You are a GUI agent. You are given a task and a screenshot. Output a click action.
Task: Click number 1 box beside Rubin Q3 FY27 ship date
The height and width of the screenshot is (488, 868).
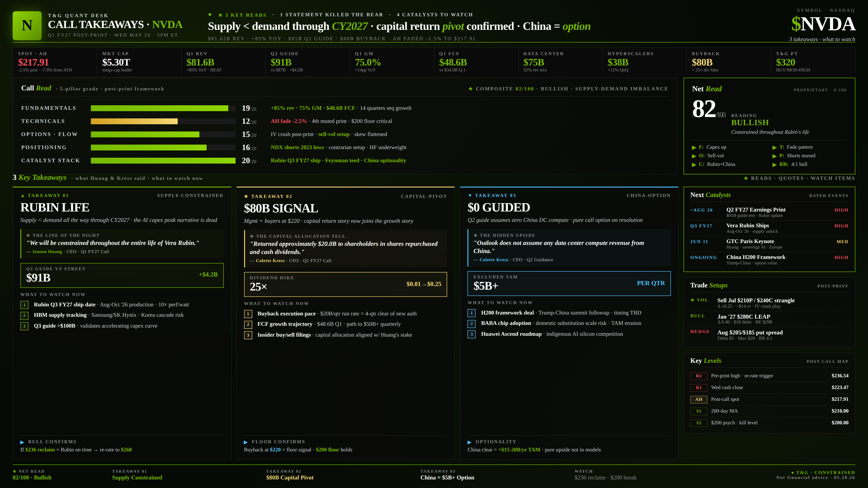click(x=24, y=305)
